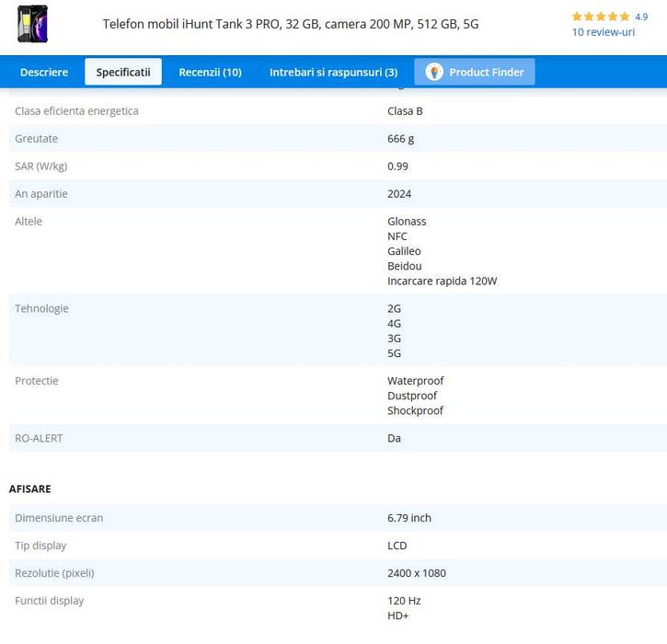The image size is (667, 644).
Task: Launch the Product Finder button
Action: click(475, 72)
